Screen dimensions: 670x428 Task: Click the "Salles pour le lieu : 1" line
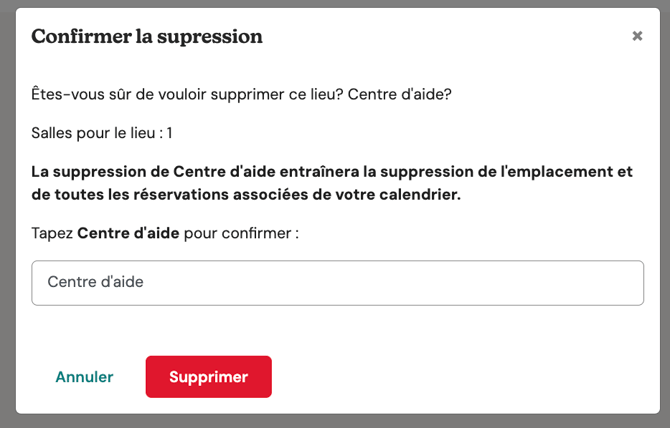[102, 132]
